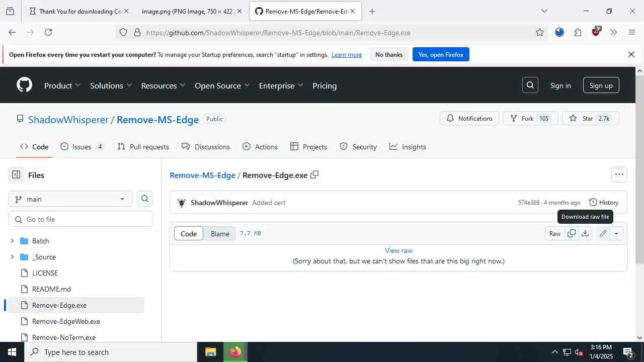Expand the Batch folder in tree
Screen dimensions: 644x362
pyautogui.click(x=12, y=241)
